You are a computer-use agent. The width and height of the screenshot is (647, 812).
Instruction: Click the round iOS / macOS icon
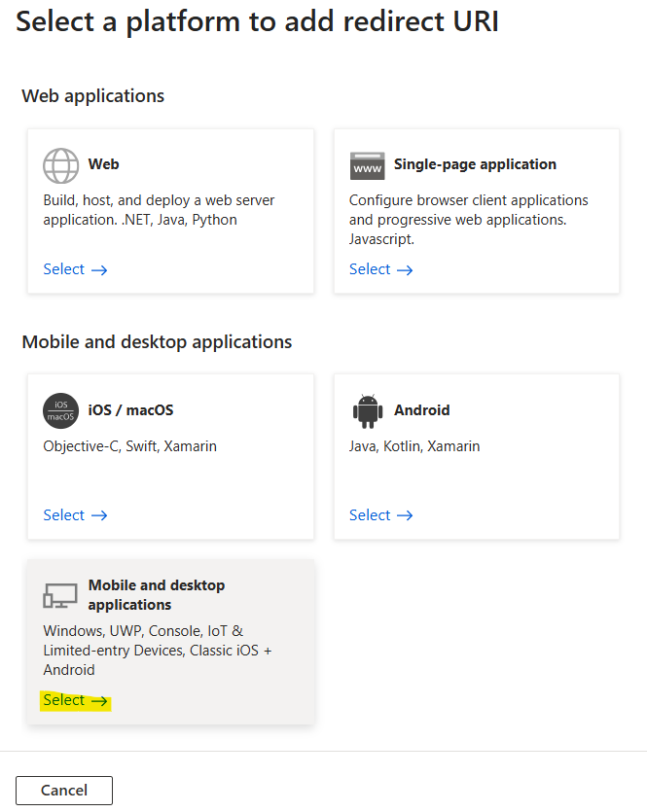tap(60, 411)
